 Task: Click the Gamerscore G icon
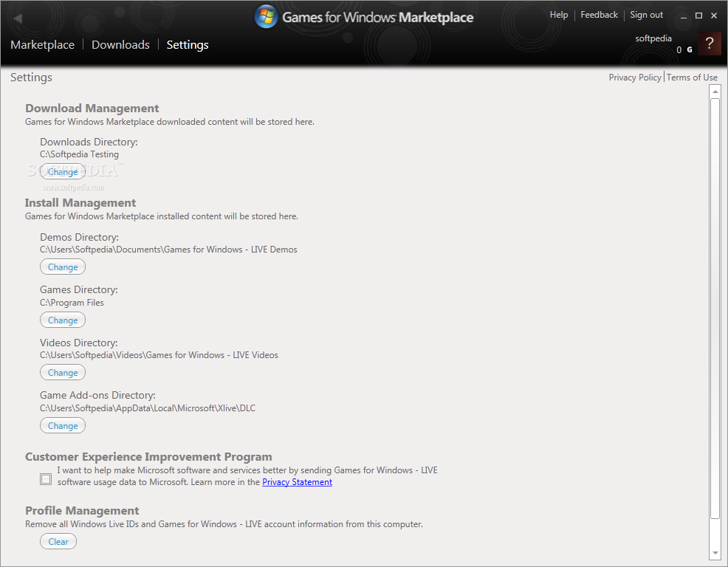(x=690, y=49)
